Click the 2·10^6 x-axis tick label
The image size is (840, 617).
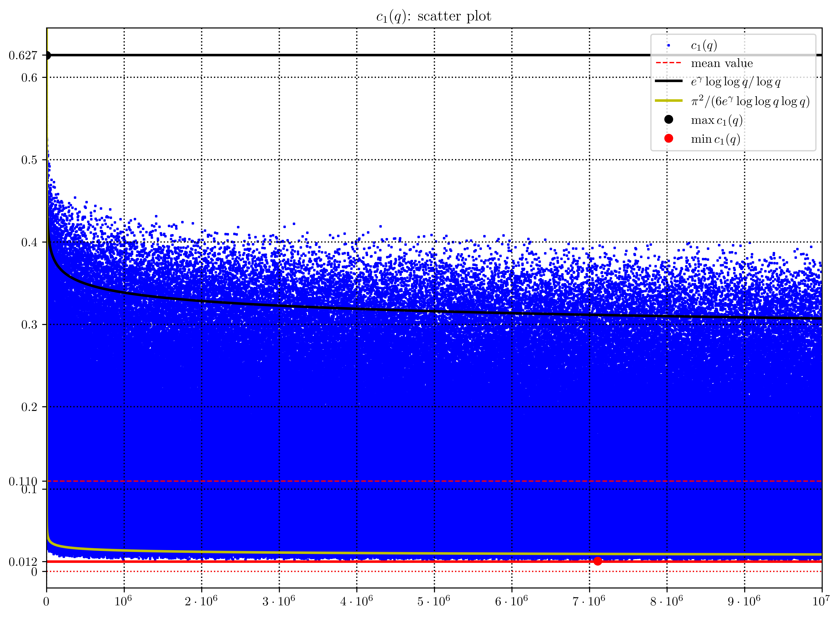(x=201, y=601)
